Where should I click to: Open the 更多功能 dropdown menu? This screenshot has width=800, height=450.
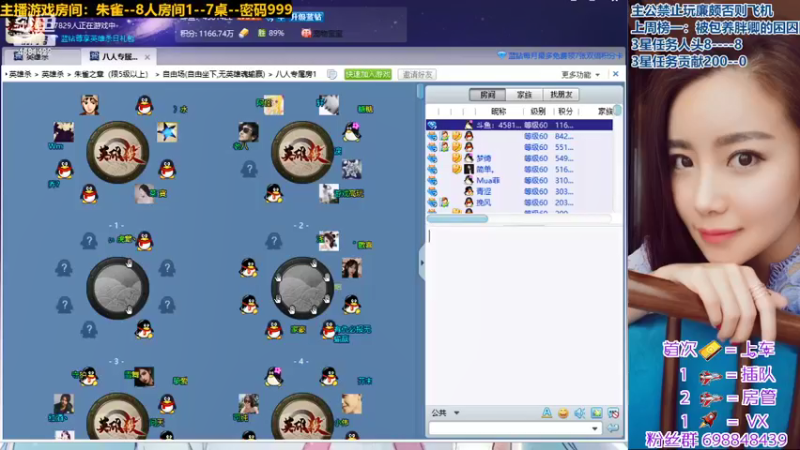[x=581, y=74]
